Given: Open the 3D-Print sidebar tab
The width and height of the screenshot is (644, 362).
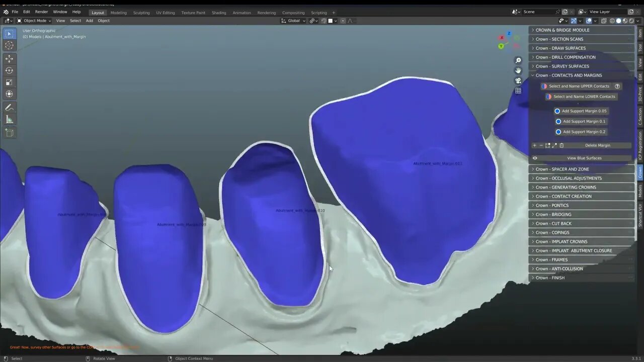Looking at the screenshot, I should coord(640,95).
